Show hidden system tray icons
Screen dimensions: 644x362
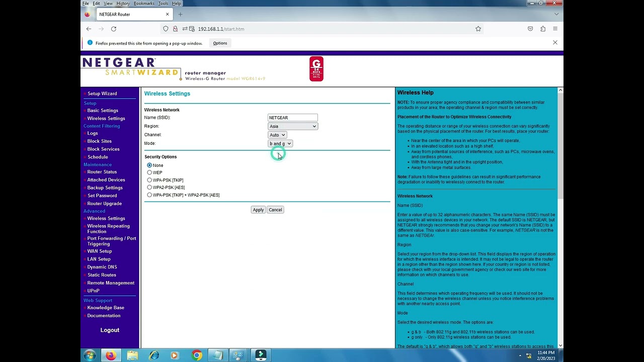pyautogui.click(x=521, y=356)
